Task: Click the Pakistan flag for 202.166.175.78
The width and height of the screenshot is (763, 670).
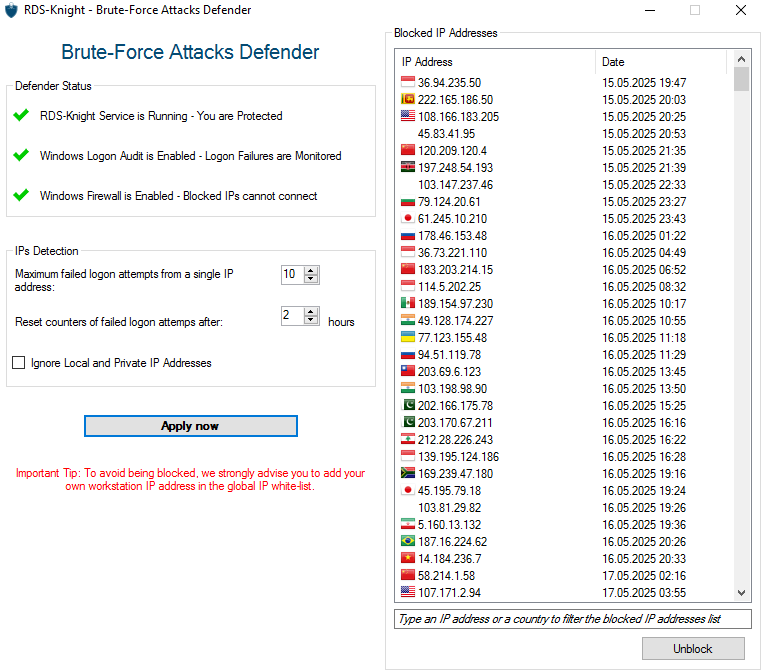Action: click(408, 405)
